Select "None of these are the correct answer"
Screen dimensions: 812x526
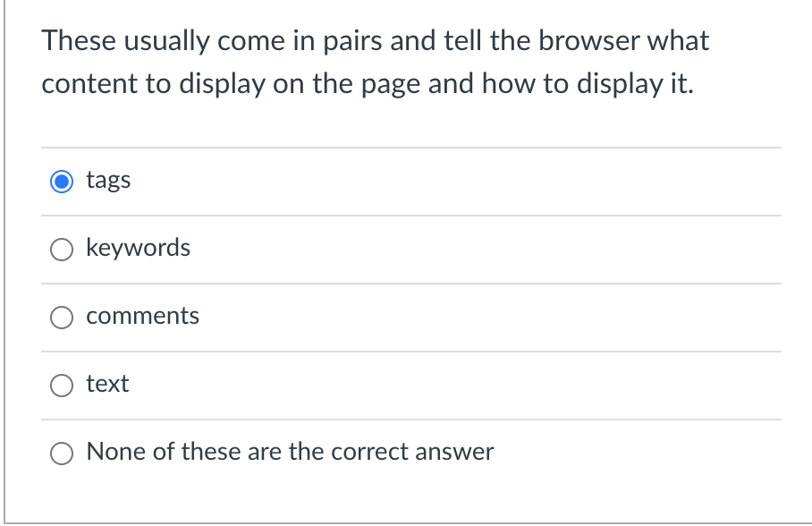point(61,453)
